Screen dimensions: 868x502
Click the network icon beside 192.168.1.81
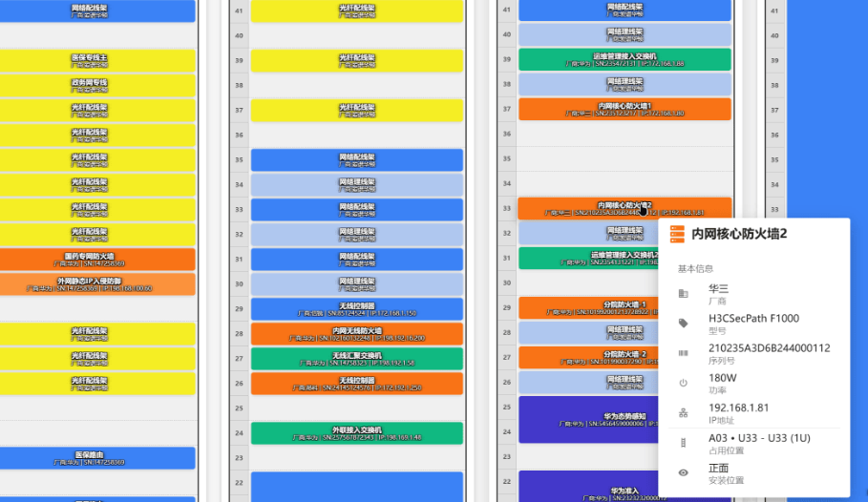[683, 413]
